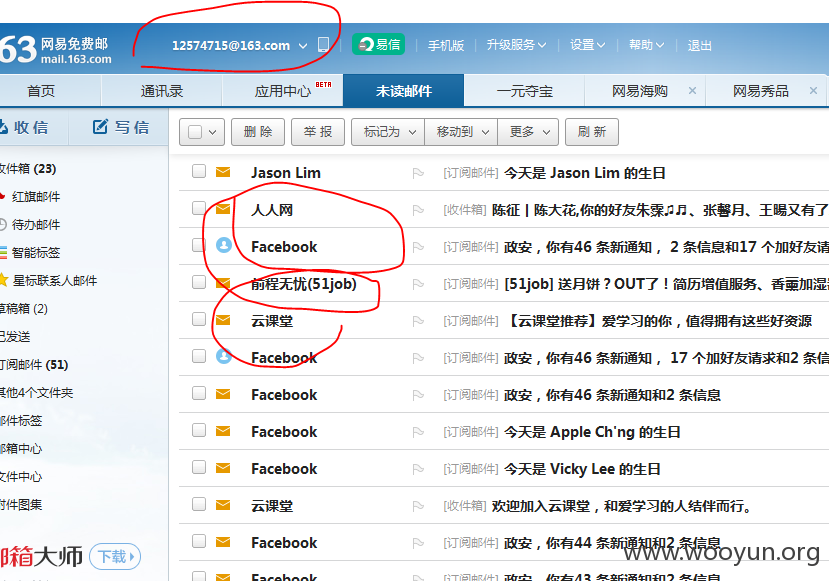This screenshot has width=829, height=581.
Task: Switch to the 首页 tab
Action: click(x=41, y=91)
